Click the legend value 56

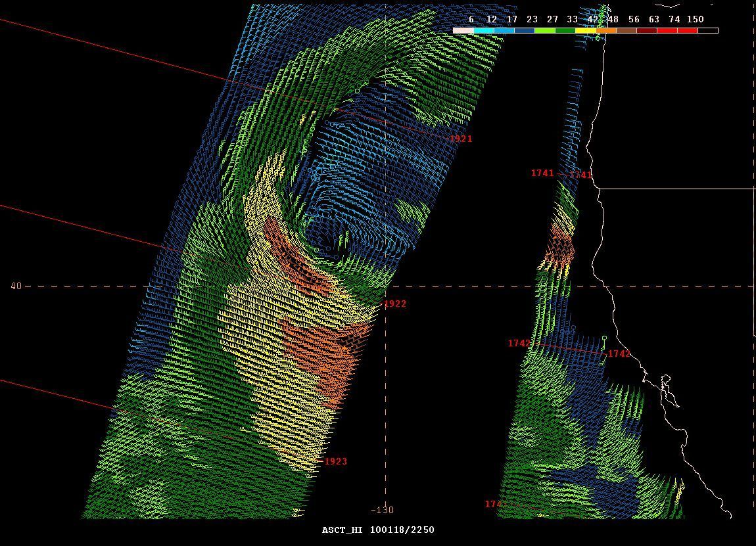(x=634, y=19)
